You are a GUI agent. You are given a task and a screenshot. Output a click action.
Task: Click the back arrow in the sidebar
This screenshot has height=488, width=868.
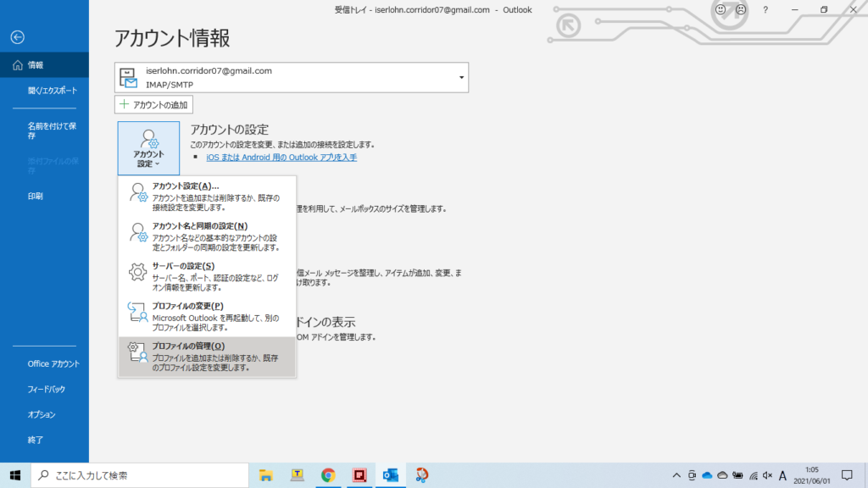click(x=18, y=36)
